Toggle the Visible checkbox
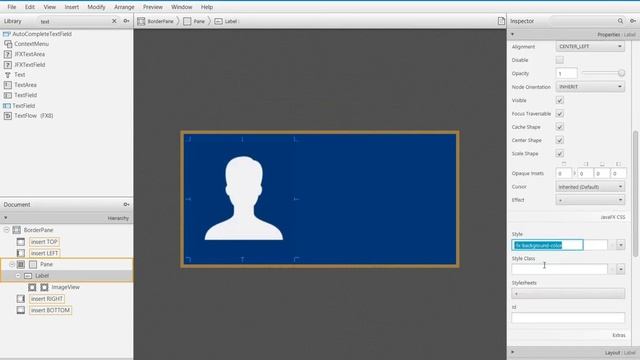 [560, 100]
